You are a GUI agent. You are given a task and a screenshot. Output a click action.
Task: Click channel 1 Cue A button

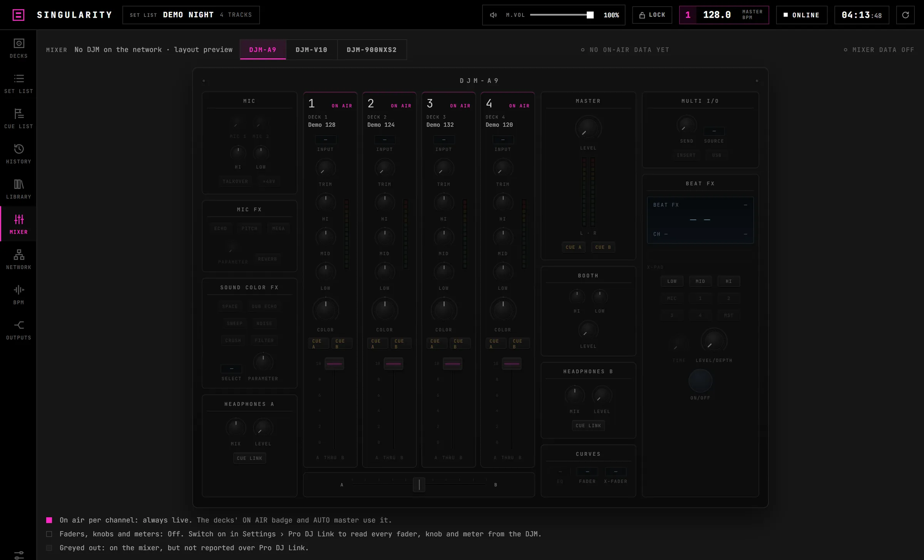point(318,343)
